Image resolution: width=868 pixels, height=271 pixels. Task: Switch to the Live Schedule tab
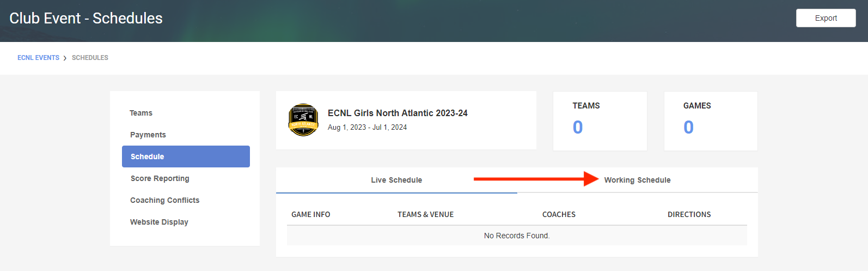pos(396,180)
